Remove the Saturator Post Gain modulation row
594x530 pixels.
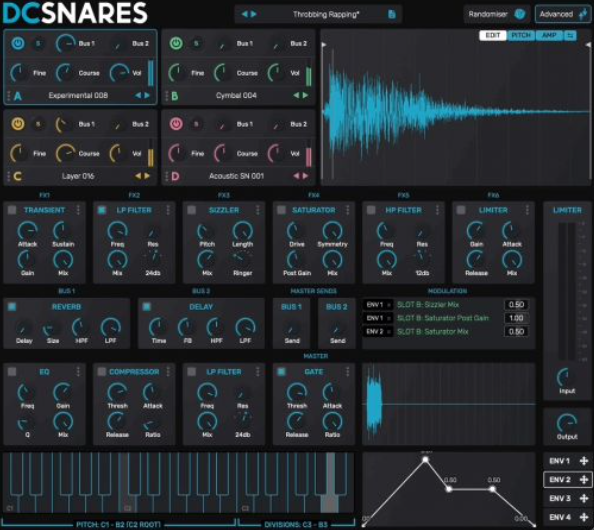[389, 318]
